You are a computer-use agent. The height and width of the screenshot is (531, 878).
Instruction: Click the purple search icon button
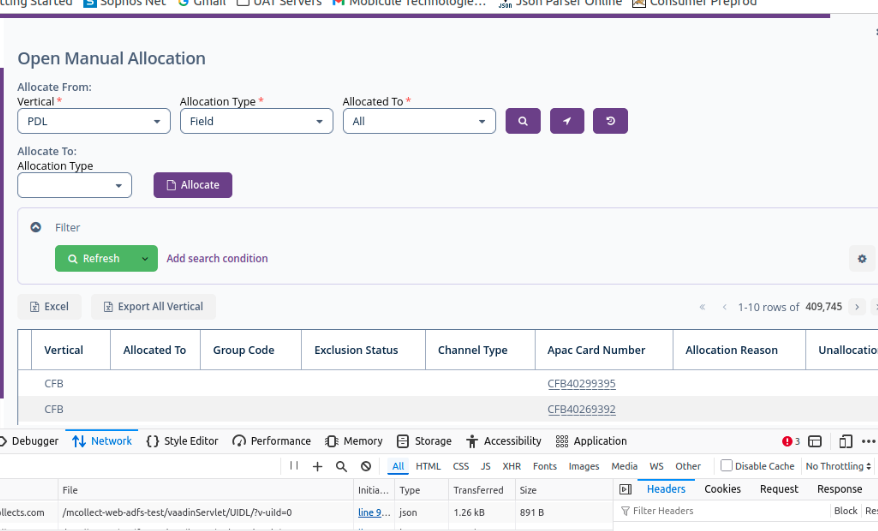(x=523, y=121)
